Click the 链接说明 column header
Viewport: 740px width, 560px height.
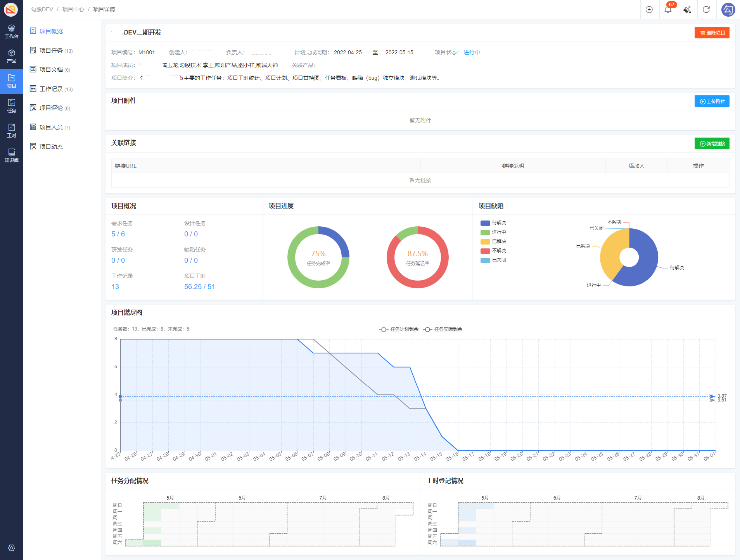[513, 166]
